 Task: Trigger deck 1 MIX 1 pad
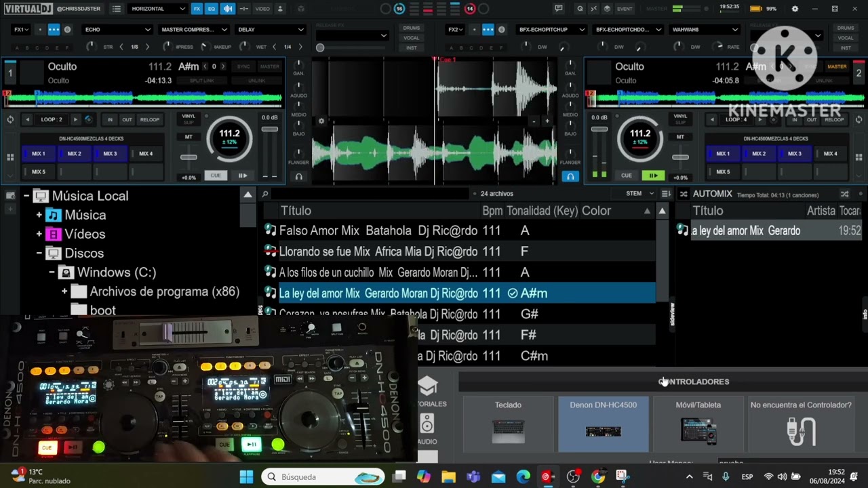pyautogui.click(x=39, y=154)
